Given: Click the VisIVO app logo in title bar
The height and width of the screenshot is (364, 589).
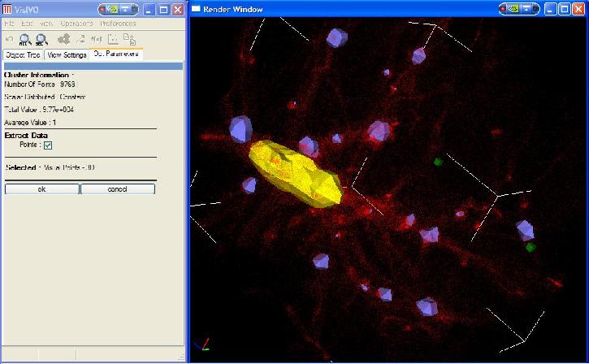Looking at the screenshot, I should coord(6,9).
